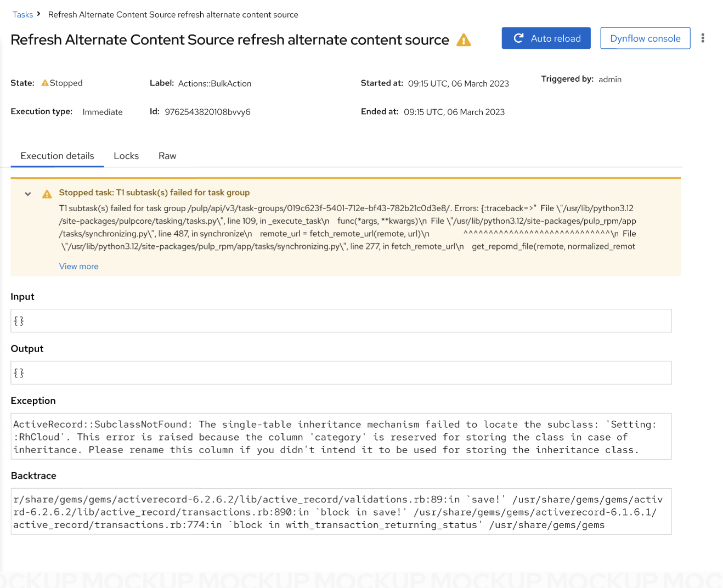Click the Backtrace text box
This screenshot has height=588, width=723.
pyautogui.click(x=341, y=512)
